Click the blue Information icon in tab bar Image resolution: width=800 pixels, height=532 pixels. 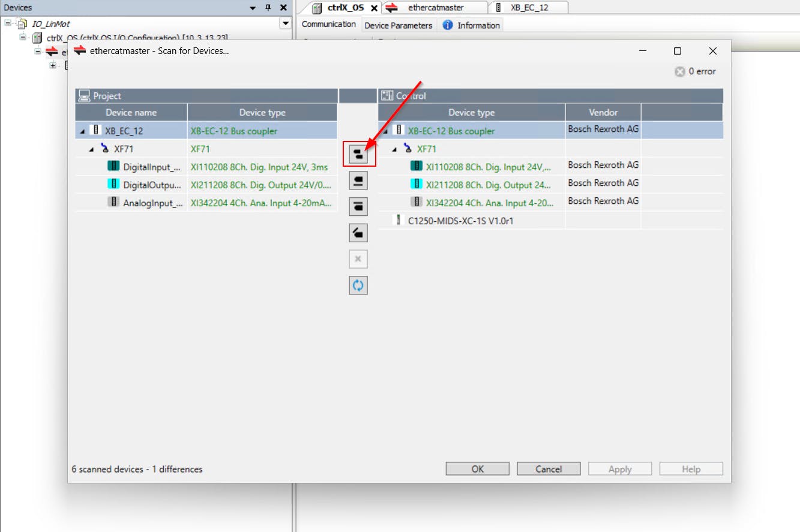(447, 25)
